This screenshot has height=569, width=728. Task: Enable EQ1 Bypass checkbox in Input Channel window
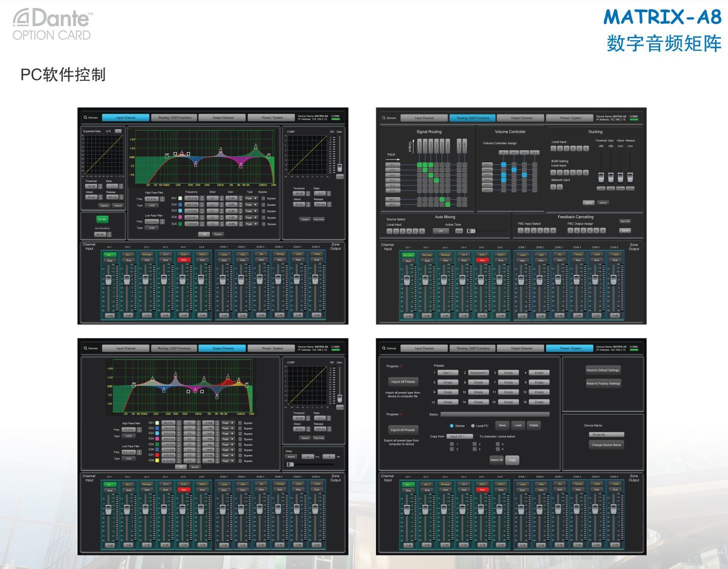(263, 198)
